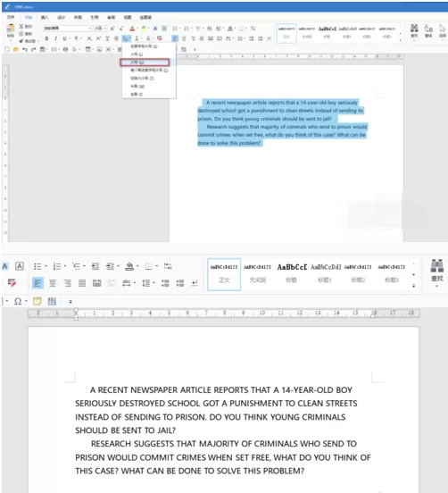Click character border A icon in lower ribbon
Image resolution: width=448 pixels, height=493 pixels.
(20, 267)
